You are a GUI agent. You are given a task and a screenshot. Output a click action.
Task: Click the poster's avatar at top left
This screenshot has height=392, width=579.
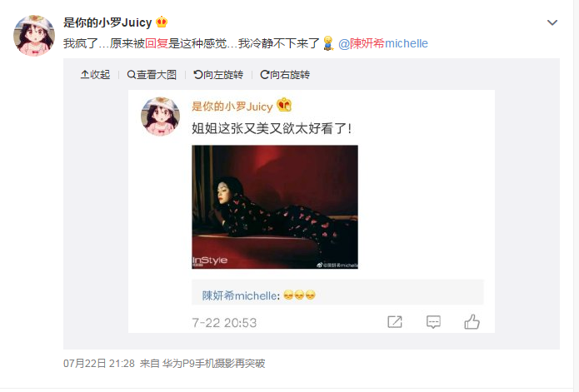tap(34, 36)
